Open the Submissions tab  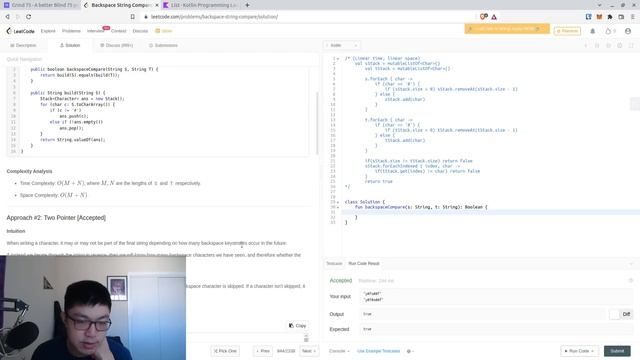coord(163,45)
